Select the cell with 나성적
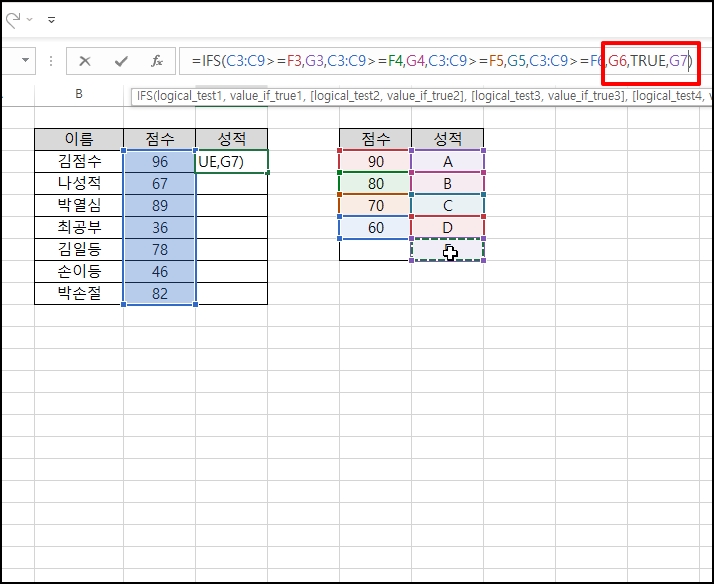This screenshot has width=714, height=584. 79,183
